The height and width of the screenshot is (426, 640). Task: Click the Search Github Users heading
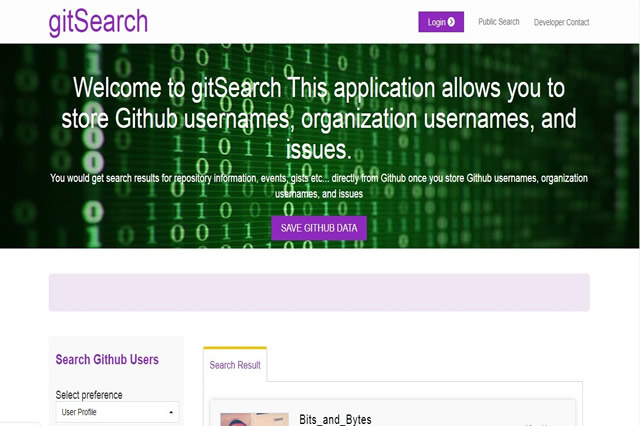(107, 360)
